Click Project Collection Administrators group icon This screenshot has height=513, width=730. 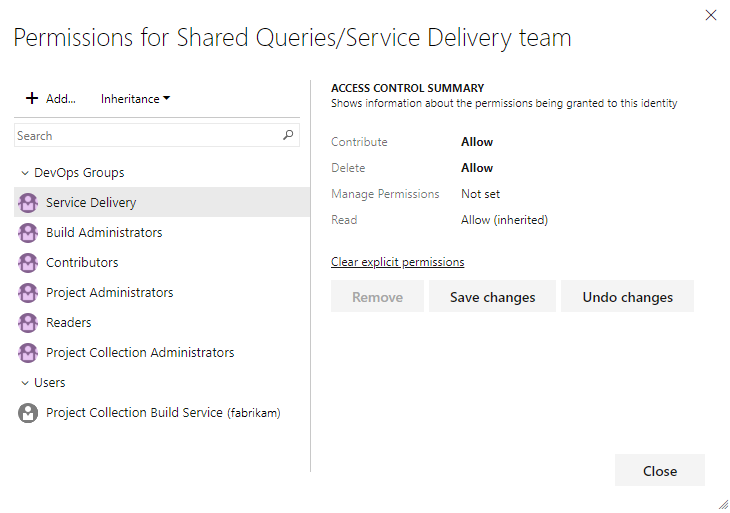(x=28, y=353)
